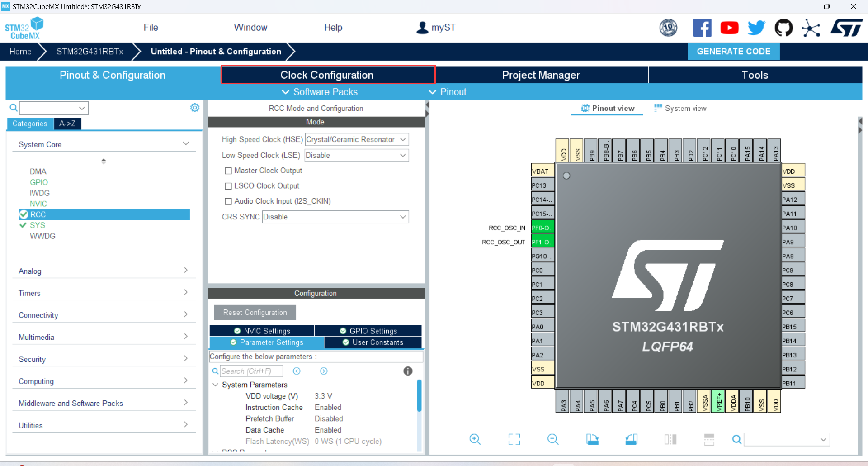Image resolution: width=868 pixels, height=466 pixels.
Task: Open the myST account icon
Action: coord(422,28)
